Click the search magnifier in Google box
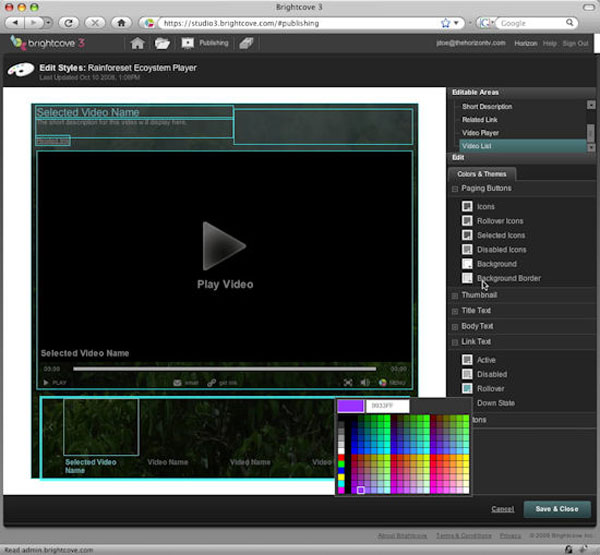 [x=569, y=23]
